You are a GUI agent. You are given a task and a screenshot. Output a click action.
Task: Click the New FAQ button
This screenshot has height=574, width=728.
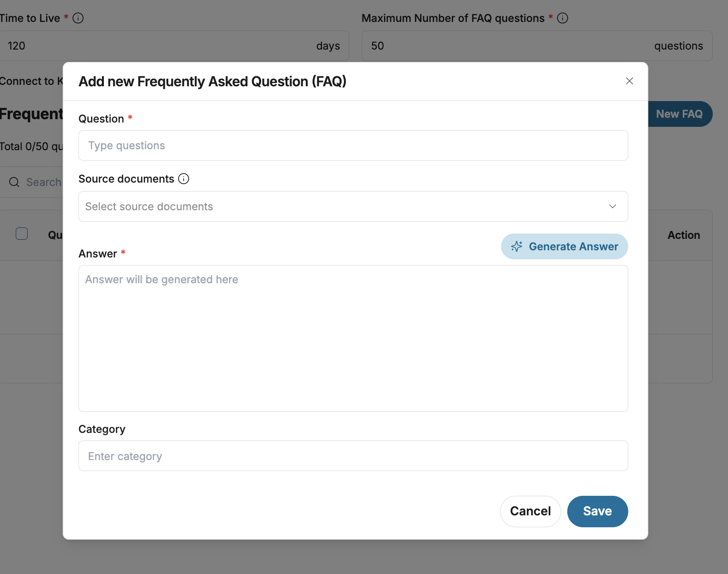pyautogui.click(x=680, y=114)
